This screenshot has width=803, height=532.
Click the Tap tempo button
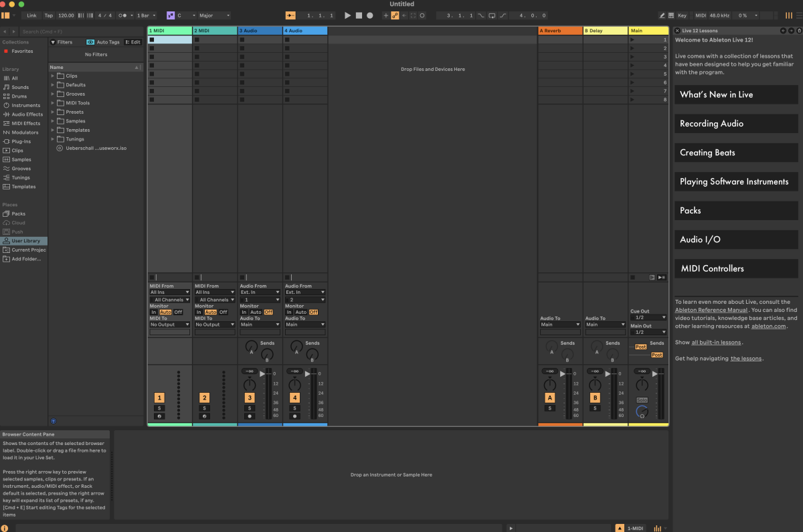coord(49,15)
